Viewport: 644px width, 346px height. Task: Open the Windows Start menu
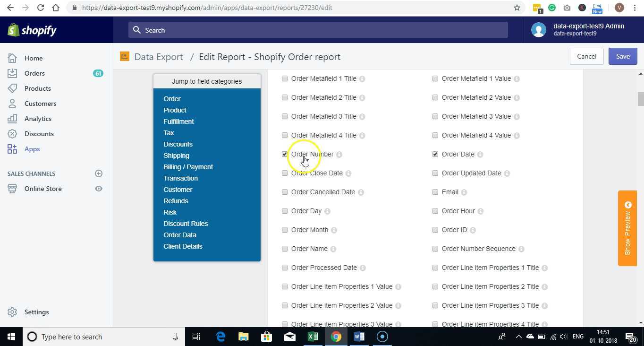tap(11, 337)
